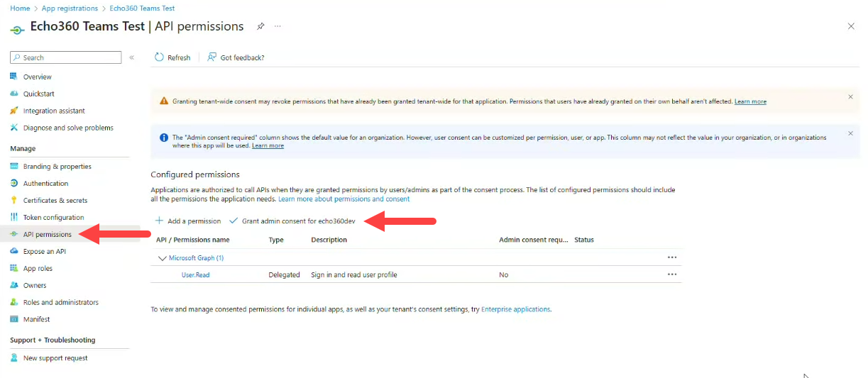Click the Overview sidebar icon
Image resolution: width=868 pixels, height=378 pixels.
click(x=14, y=77)
